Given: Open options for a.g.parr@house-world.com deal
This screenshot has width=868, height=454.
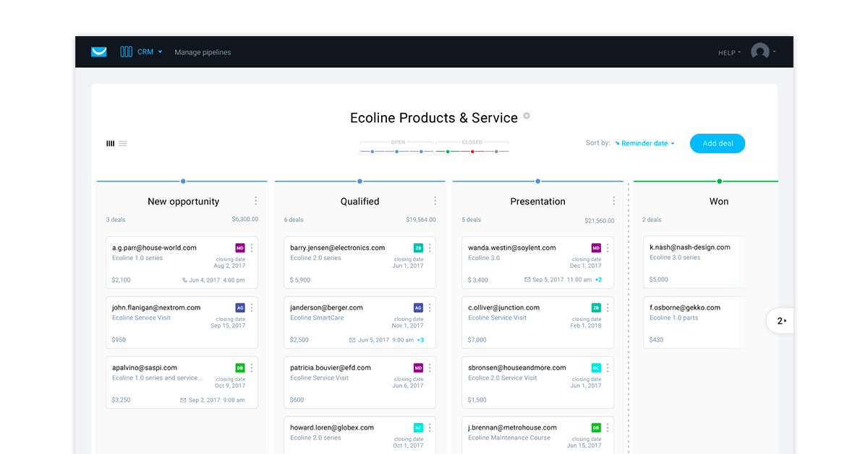Looking at the screenshot, I should 252,248.
